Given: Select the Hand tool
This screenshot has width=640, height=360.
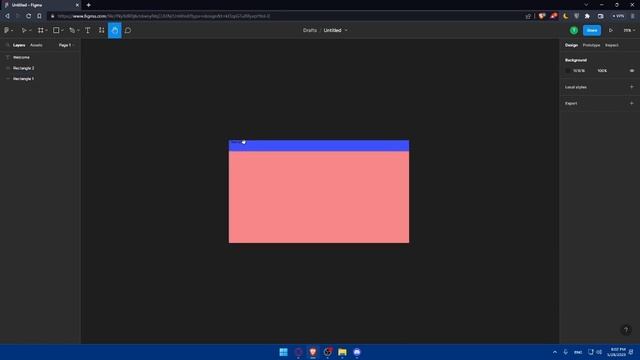Looking at the screenshot, I should 115,30.
